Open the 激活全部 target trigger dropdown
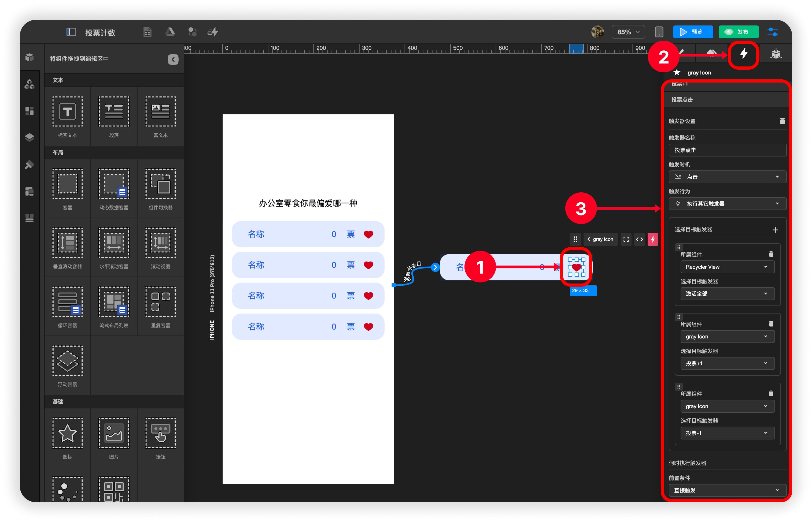The height and width of the screenshot is (522, 812). [x=727, y=293]
